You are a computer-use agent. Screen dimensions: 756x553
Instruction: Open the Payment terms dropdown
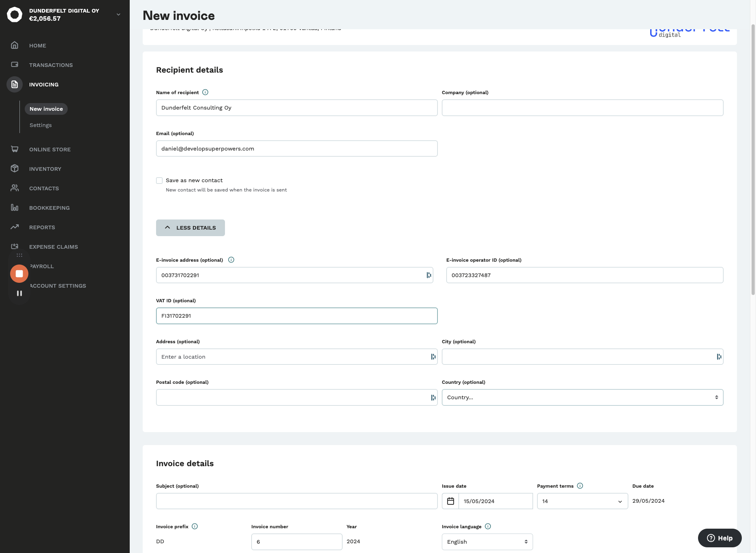coord(582,501)
